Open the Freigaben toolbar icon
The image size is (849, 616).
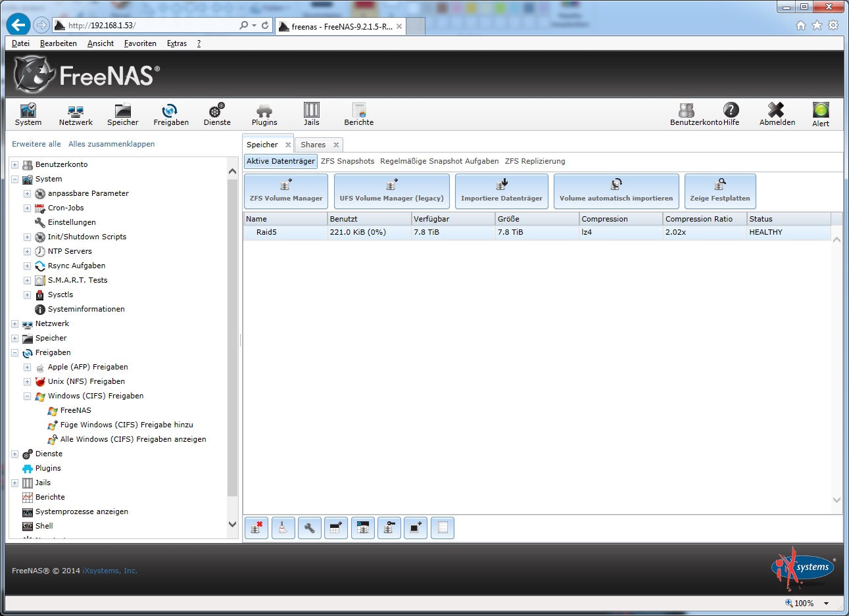point(171,114)
